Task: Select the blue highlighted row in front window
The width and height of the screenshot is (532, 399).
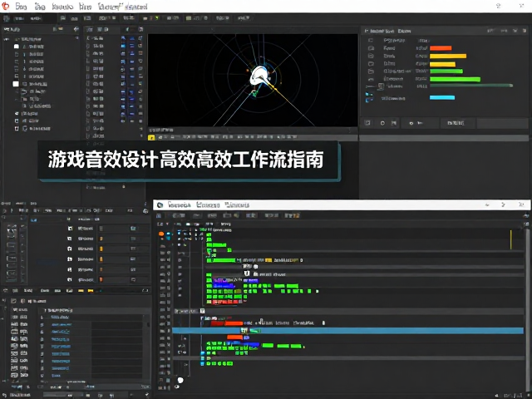Action: coord(347,331)
